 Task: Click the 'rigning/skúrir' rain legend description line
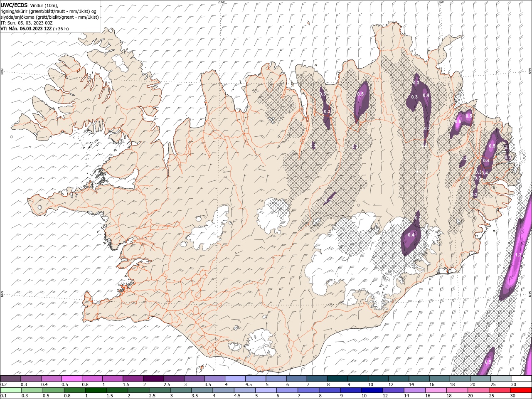49,11
